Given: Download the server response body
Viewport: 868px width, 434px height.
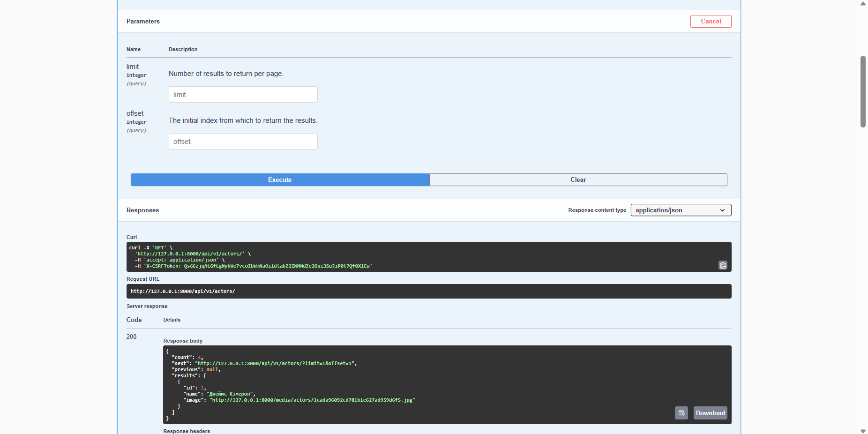Looking at the screenshot, I should click(x=710, y=413).
